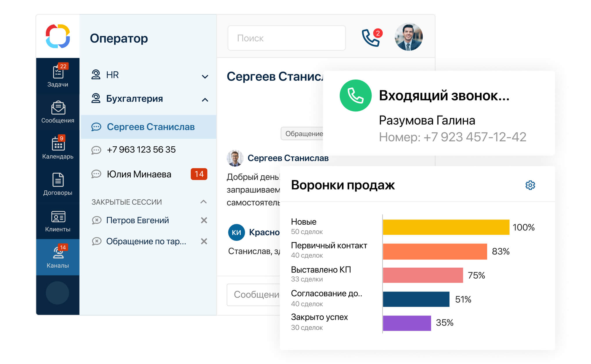Close the Обращение по тар... session
The width and height of the screenshot is (591, 364).
pyautogui.click(x=204, y=241)
